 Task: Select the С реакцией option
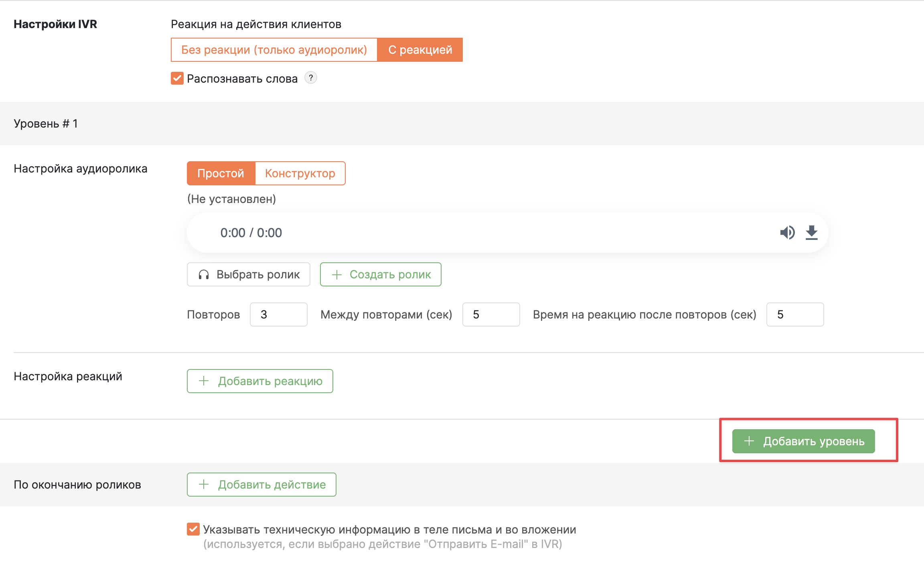420,50
